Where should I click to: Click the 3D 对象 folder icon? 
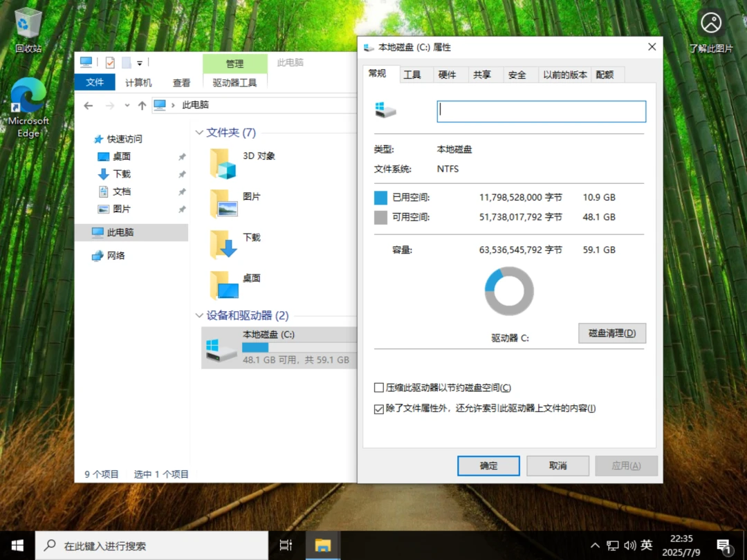(x=223, y=163)
